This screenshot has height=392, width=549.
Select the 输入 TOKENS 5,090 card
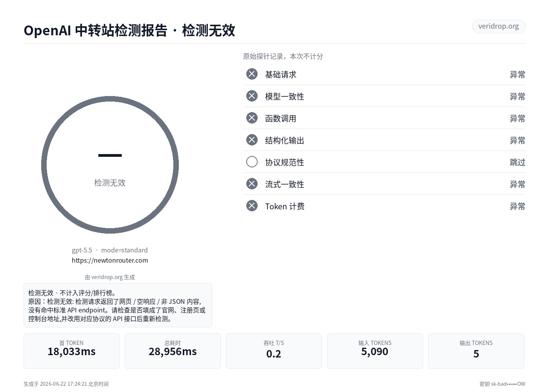click(x=375, y=351)
